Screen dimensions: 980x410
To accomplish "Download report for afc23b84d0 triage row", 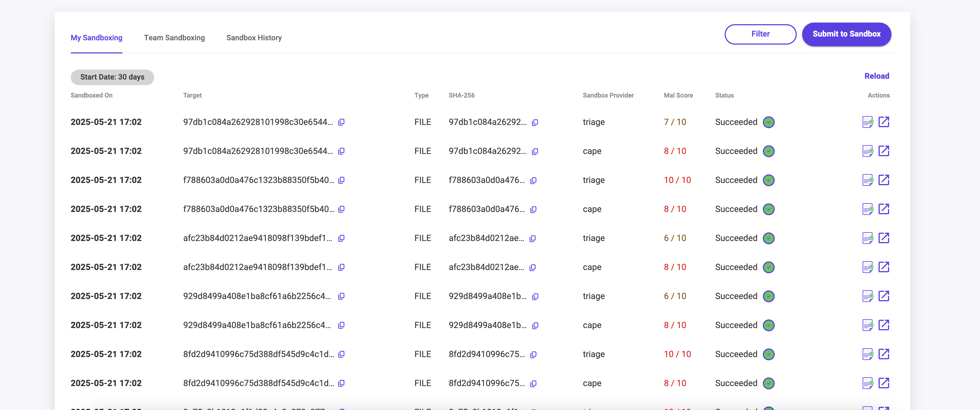I will click(x=868, y=238).
